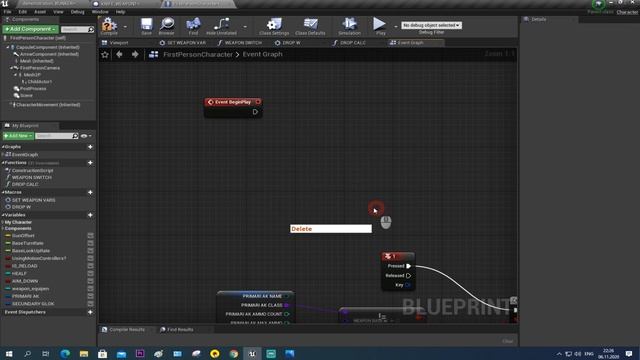This screenshot has width=640, height=360.
Task: Toggle visibility of IS_RELOAD variable
Action: pos(91,266)
